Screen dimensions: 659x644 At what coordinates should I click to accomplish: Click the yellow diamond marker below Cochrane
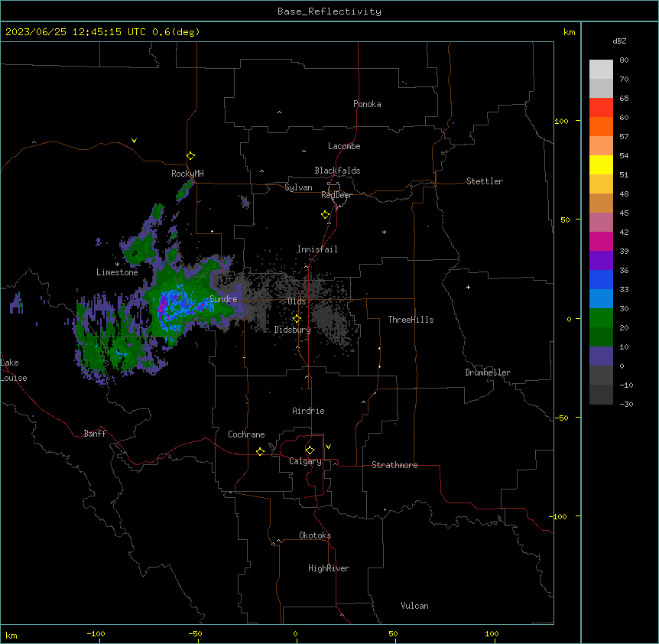pos(260,451)
